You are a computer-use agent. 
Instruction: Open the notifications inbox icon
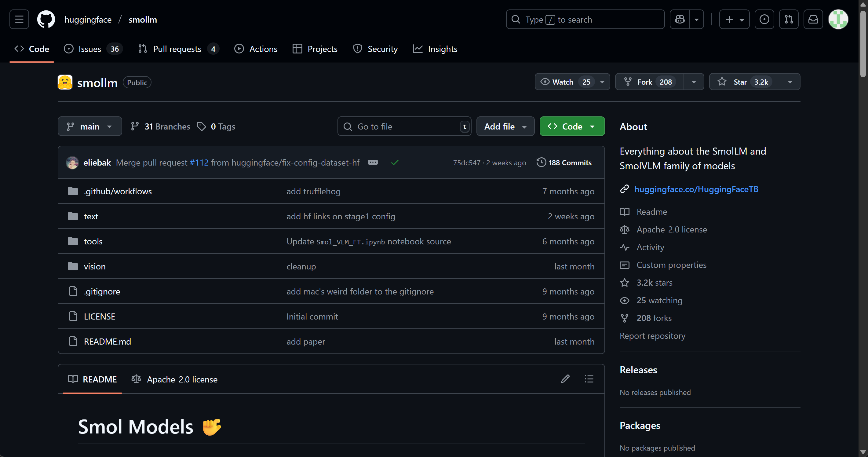[813, 20]
